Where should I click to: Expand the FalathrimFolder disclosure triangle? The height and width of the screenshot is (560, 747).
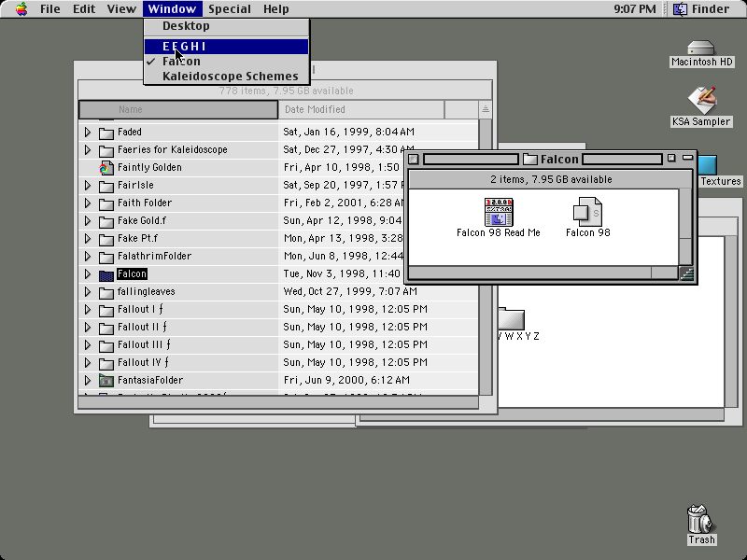coord(88,256)
